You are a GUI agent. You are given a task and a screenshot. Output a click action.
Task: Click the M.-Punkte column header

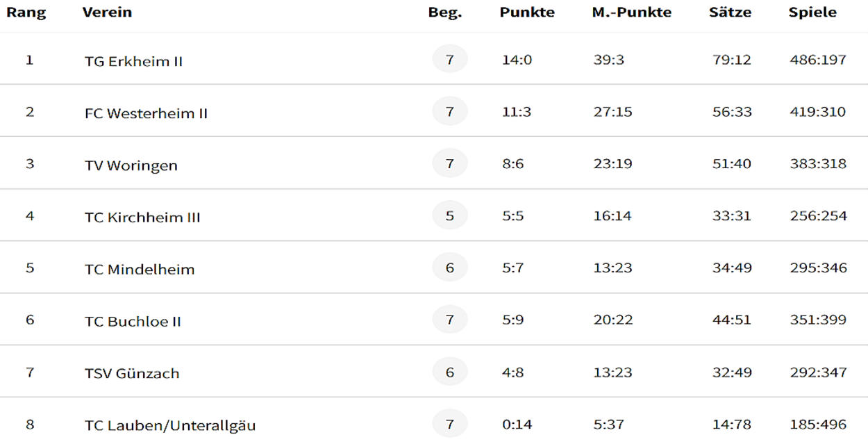632,13
